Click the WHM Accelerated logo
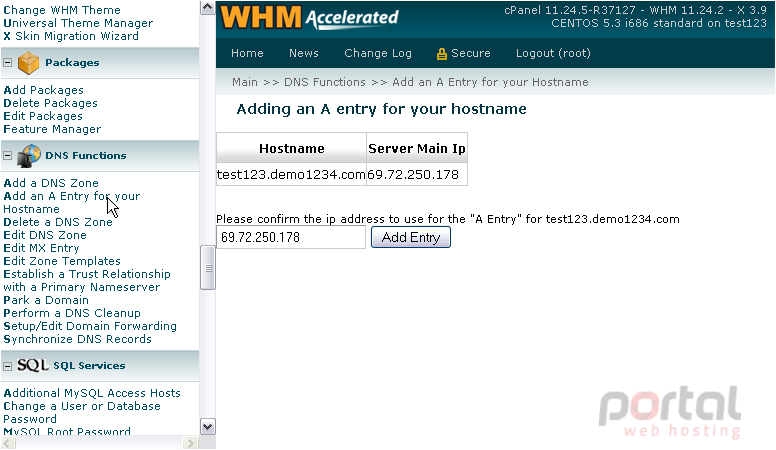 [309, 17]
